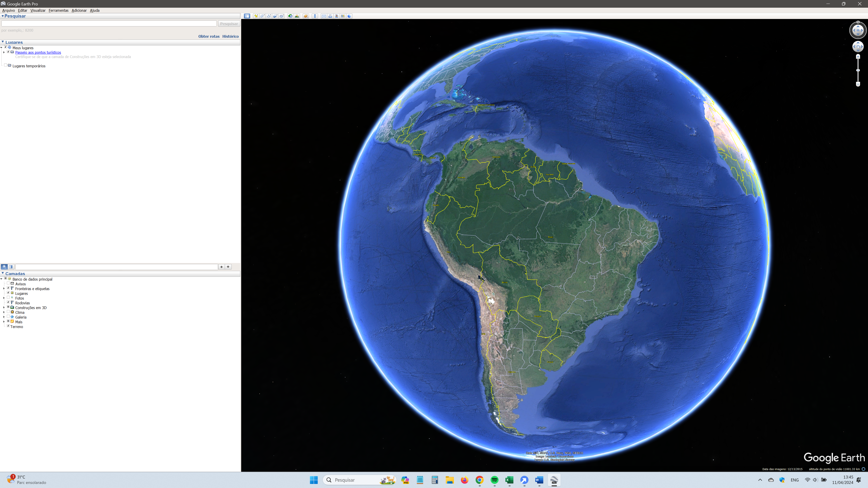This screenshot has width=868, height=488.
Task: Select the Add Polygon tool
Action: (262, 16)
